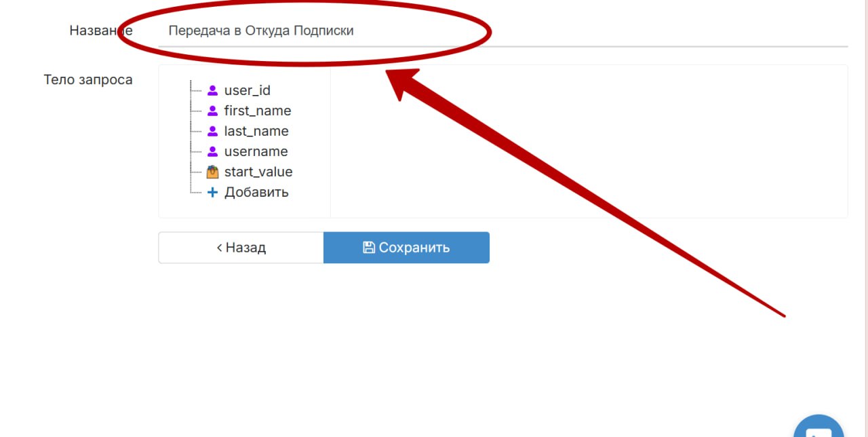Click the bag icon beside start_value

click(x=212, y=172)
